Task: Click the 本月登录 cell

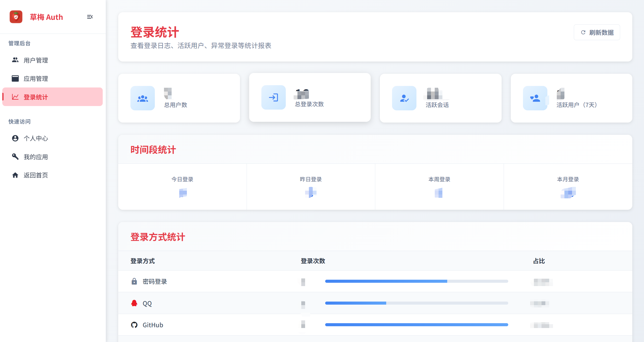Action: 568,187
